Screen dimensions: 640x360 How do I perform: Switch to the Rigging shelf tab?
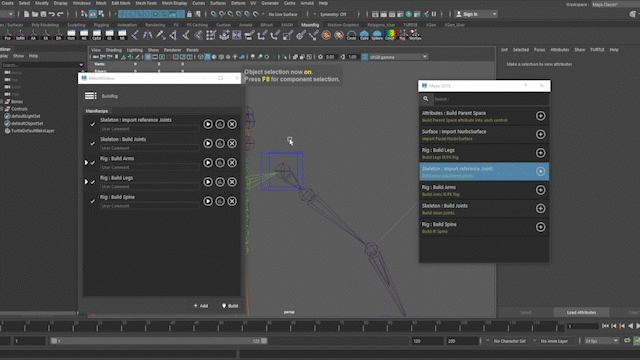click(x=101, y=25)
